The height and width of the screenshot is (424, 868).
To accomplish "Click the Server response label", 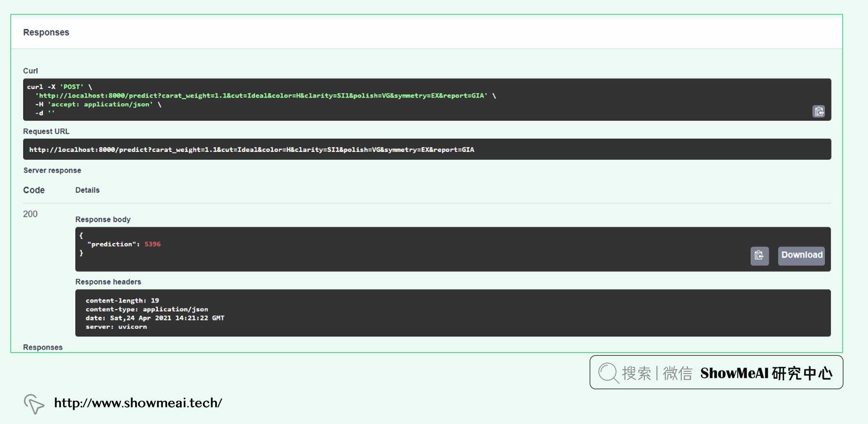I will [x=52, y=170].
